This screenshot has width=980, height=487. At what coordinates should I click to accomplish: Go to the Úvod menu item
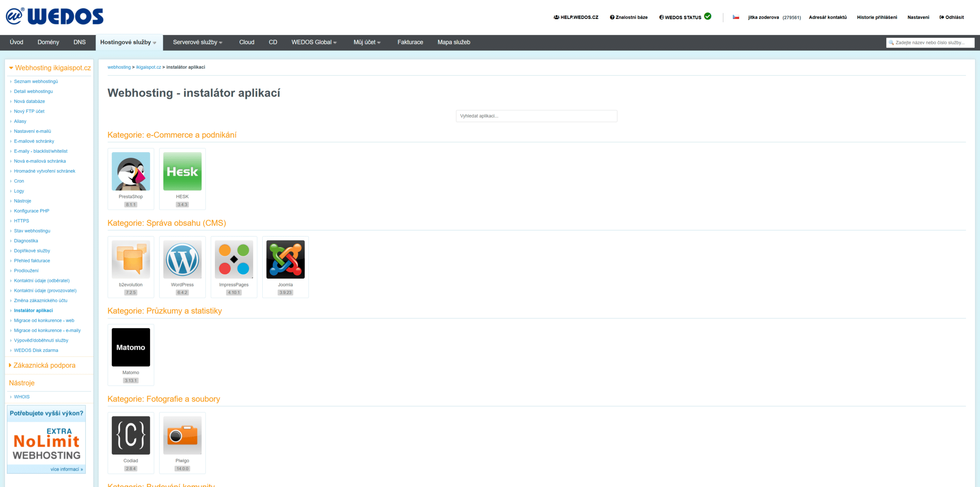pos(16,42)
